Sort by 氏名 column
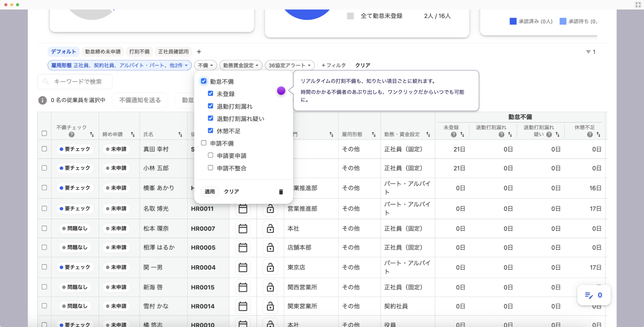 [x=180, y=135]
